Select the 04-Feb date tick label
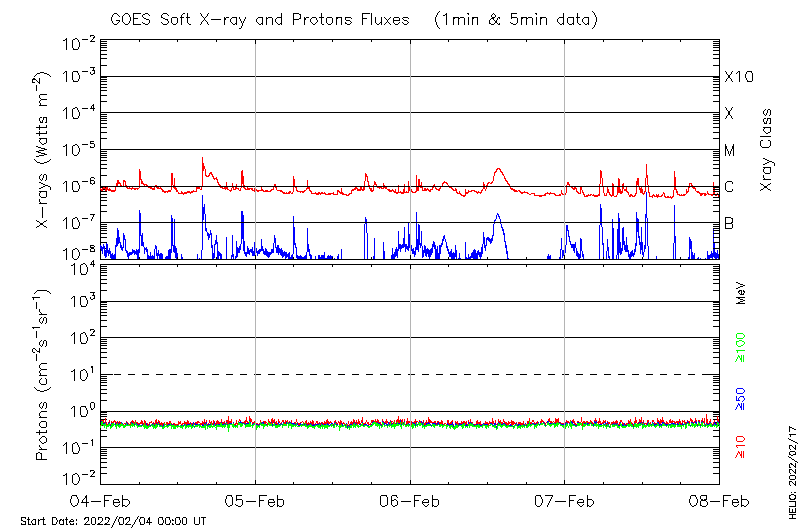Viewport: 800px width, 530px height. click(101, 501)
